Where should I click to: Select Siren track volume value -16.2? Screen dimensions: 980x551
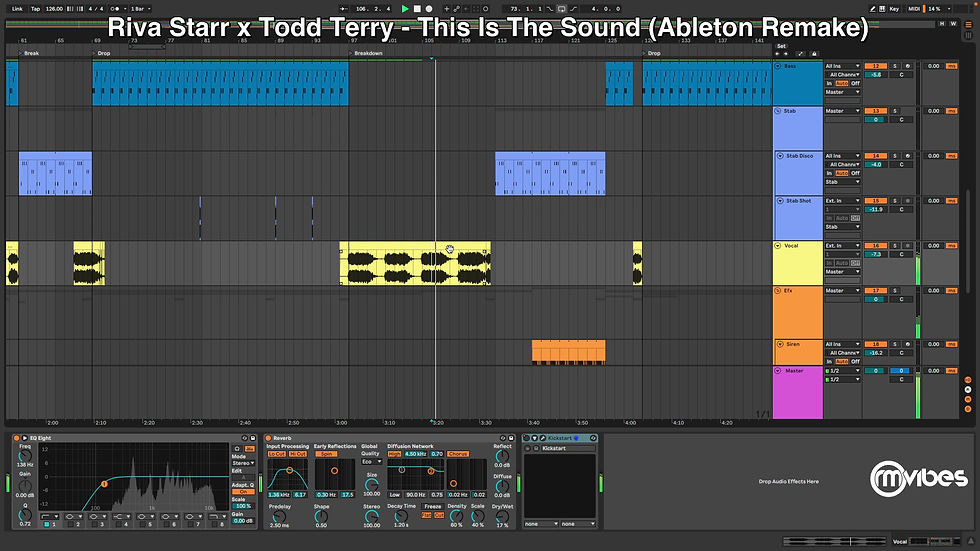point(876,353)
